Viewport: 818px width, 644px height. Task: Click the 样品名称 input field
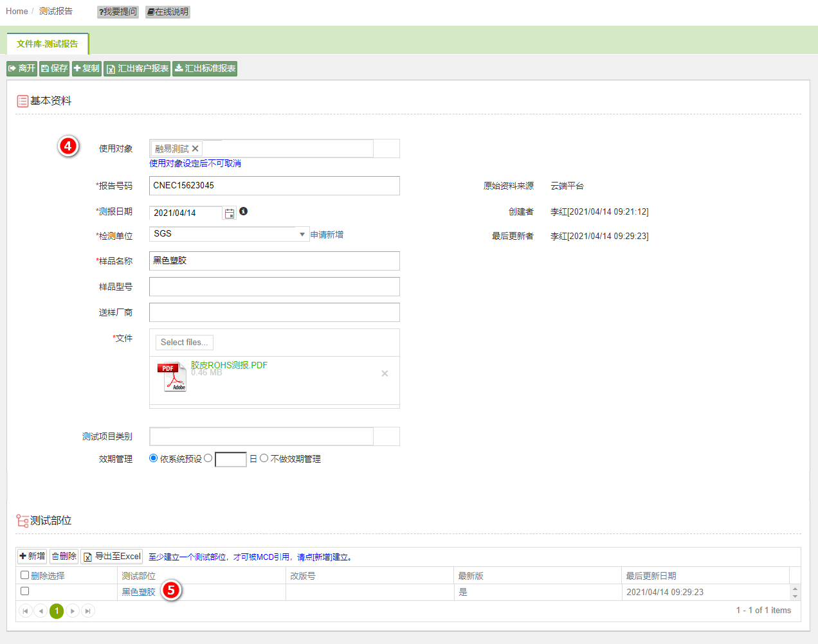coord(275,261)
